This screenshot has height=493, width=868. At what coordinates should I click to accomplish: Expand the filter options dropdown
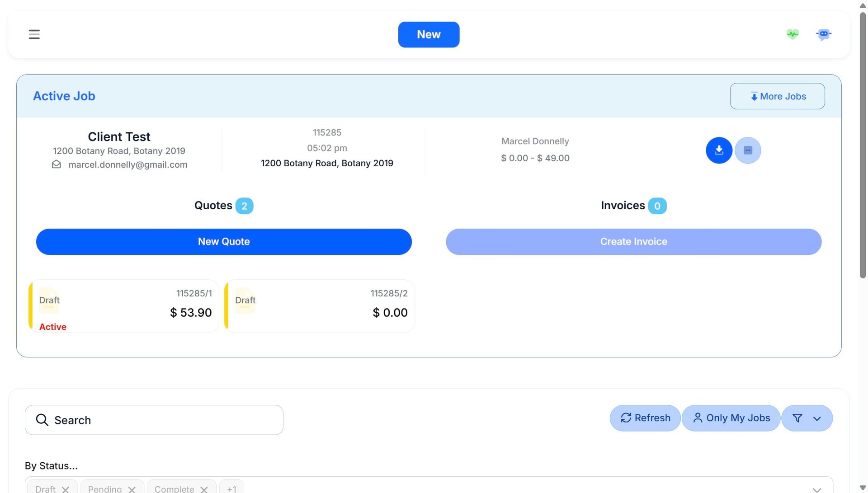(807, 418)
